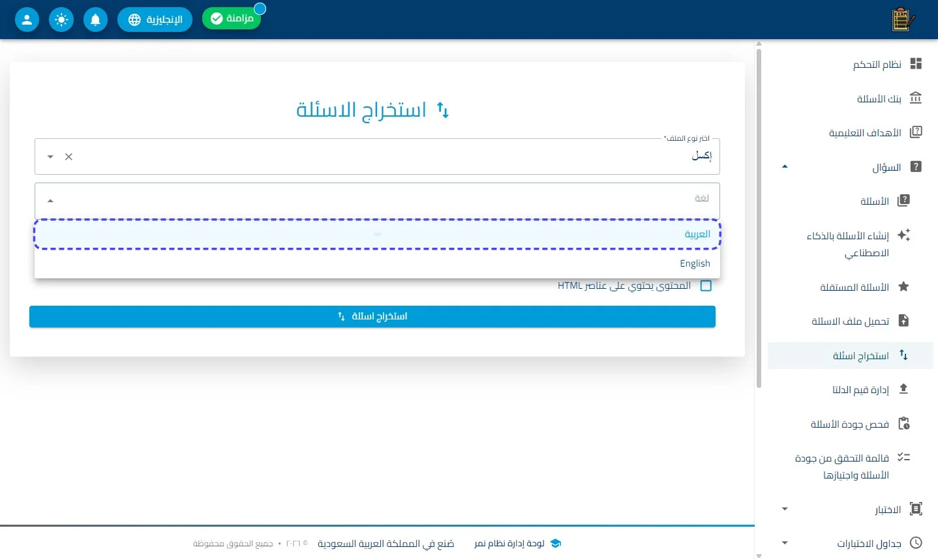Open الأهداف التعليمية icon
The height and width of the screenshot is (560, 938).
[916, 132]
